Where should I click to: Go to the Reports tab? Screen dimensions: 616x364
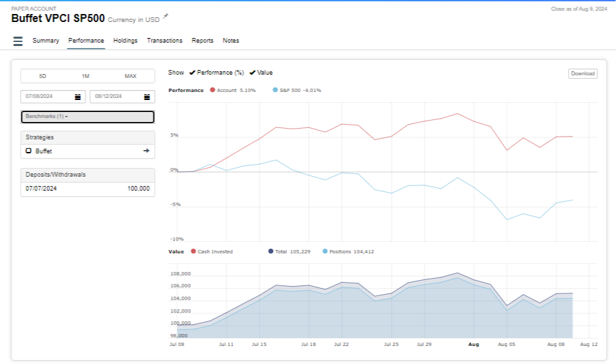pos(202,41)
